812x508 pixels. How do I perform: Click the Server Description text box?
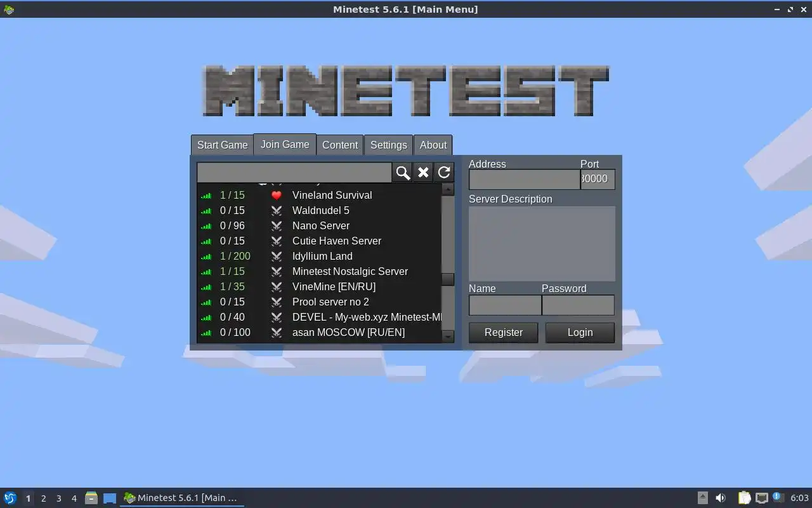[542, 243]
